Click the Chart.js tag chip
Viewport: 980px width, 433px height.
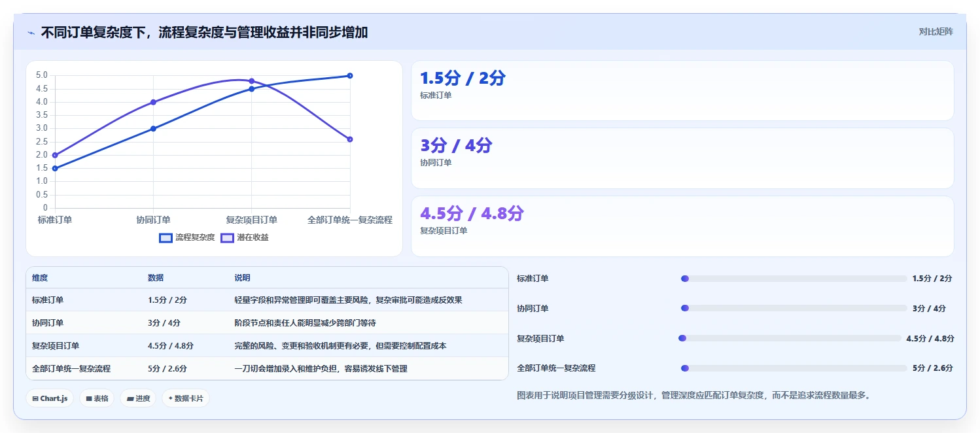tap(50, 398)
